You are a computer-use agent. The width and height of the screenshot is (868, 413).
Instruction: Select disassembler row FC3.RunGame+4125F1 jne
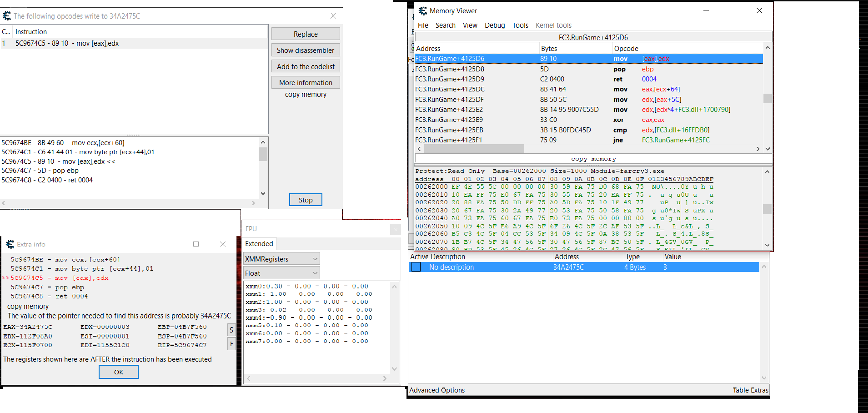[589, 140]
